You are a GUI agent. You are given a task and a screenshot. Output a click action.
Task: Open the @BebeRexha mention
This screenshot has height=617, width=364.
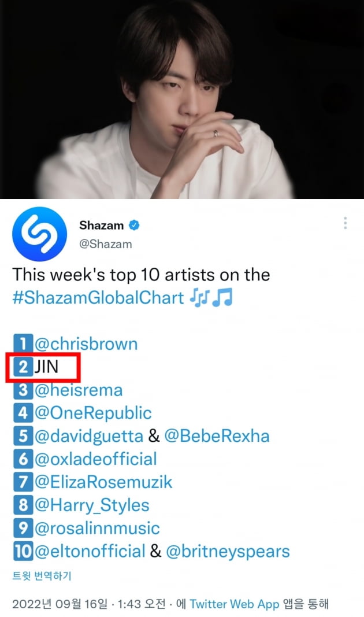point(217,436)
